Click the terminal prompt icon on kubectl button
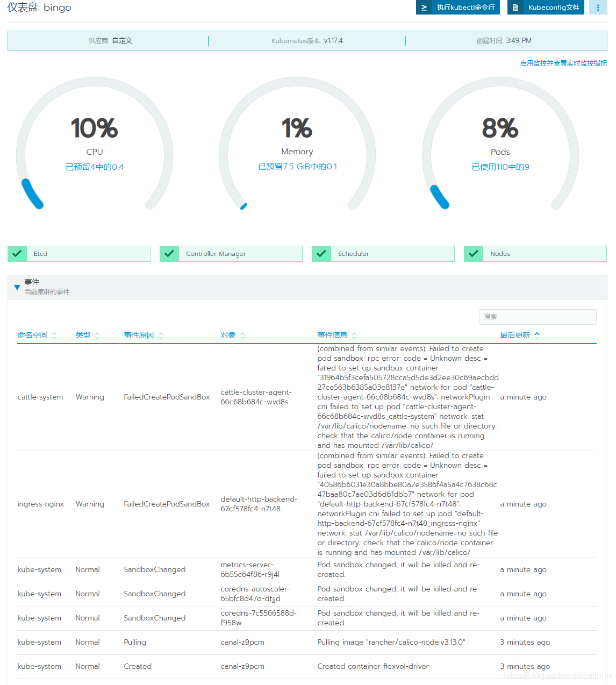Screen dimensions: 616x685 pos(424,8)
